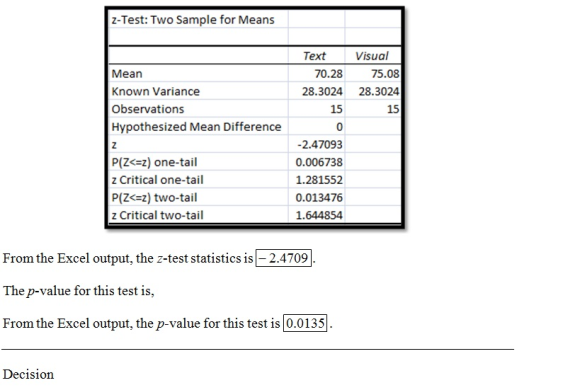
Task: Click the Visual mean value 75.08
Action: click(x=385, y=74)
